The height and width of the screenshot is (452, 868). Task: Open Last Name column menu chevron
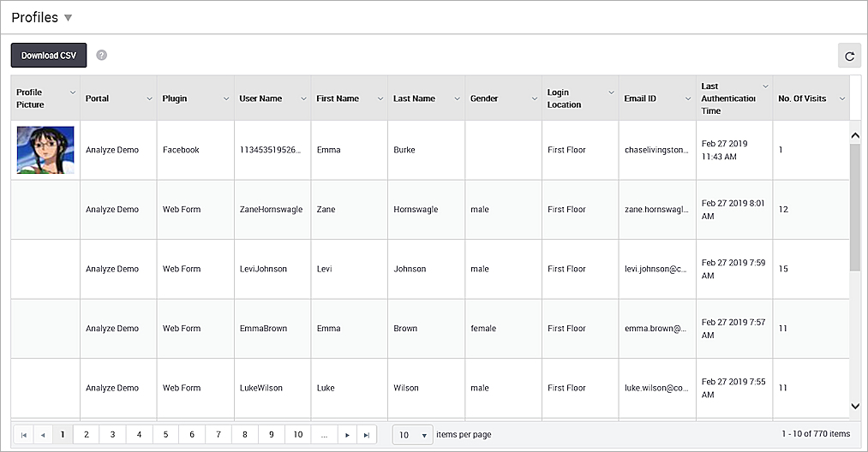[x=458, y=98]
